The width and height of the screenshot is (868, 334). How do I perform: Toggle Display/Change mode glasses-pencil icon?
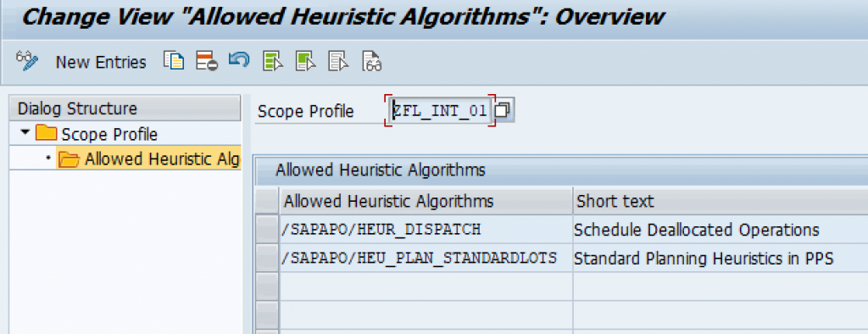pos(26,62)
